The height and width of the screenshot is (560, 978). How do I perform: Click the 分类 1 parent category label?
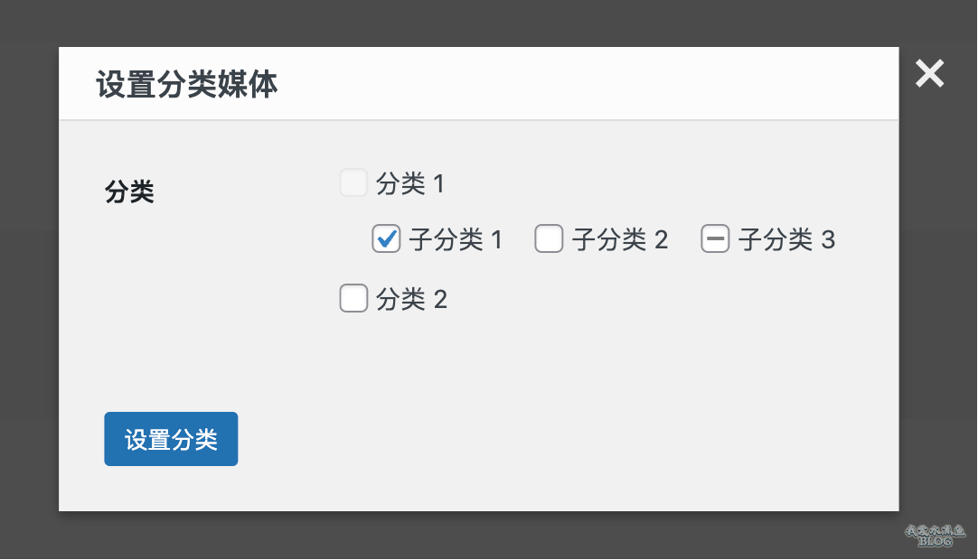click(x=409, y=183)
